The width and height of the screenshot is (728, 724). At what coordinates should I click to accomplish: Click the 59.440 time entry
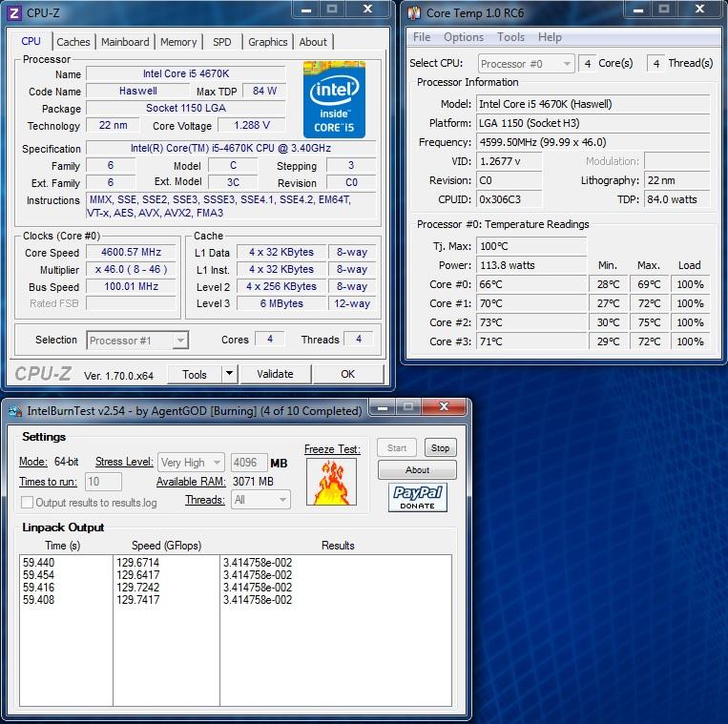pos(38,563)
